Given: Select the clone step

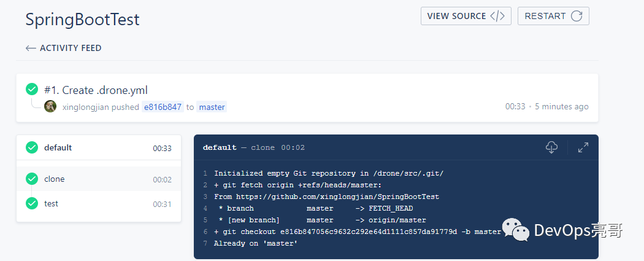Looking at the screenshot, I should click(x=99, y=179).
